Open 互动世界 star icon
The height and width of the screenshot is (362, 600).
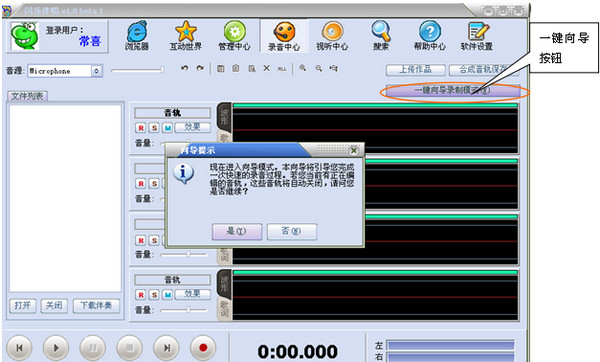186,36
